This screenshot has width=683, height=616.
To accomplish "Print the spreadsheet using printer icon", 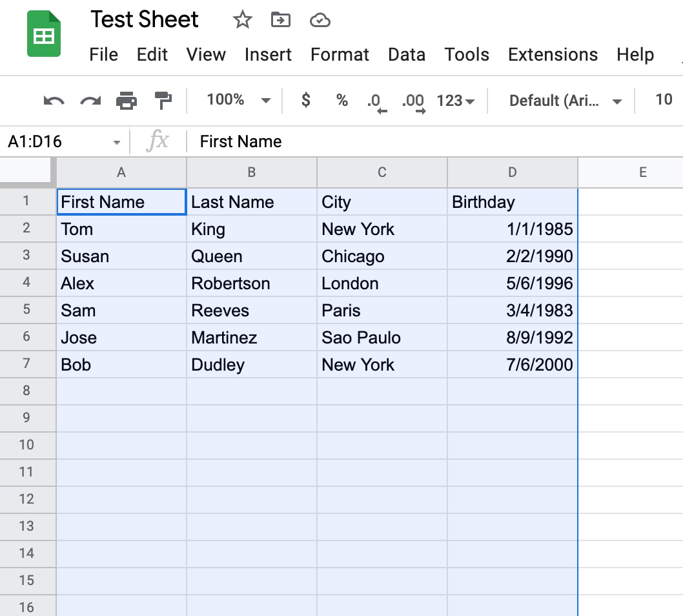I will pos(127,101).
